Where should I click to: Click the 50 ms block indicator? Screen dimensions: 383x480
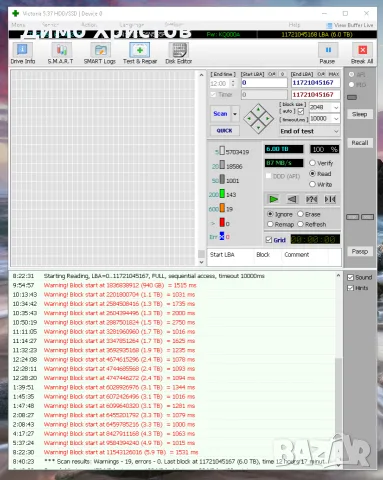(222, 180)
